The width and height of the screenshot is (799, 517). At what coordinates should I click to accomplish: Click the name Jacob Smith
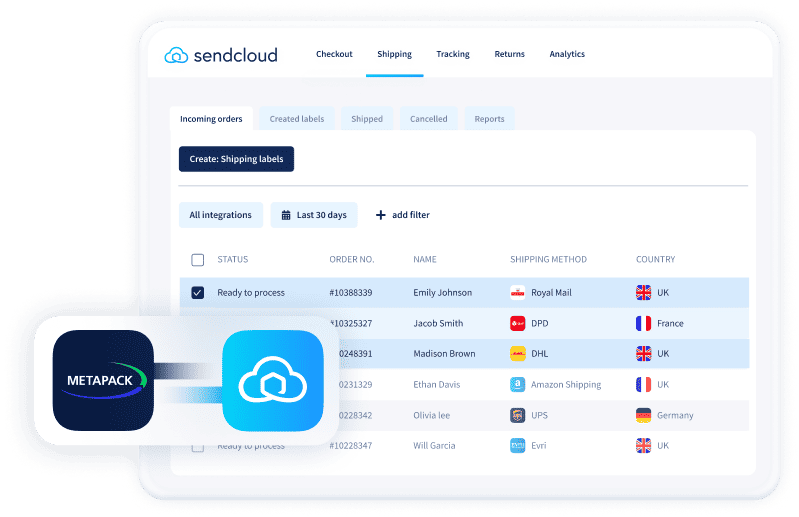pos(438,323)
